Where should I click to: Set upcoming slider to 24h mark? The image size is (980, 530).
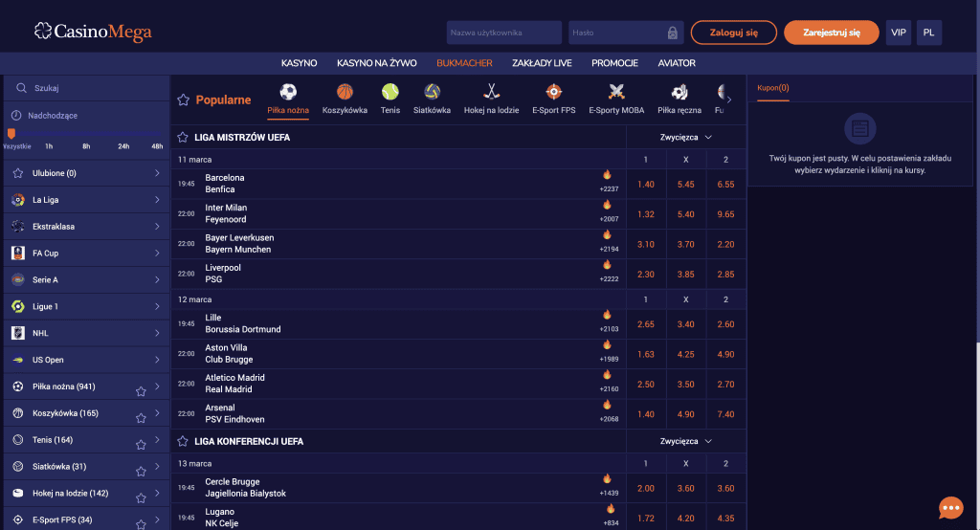[x=123, y=146]
